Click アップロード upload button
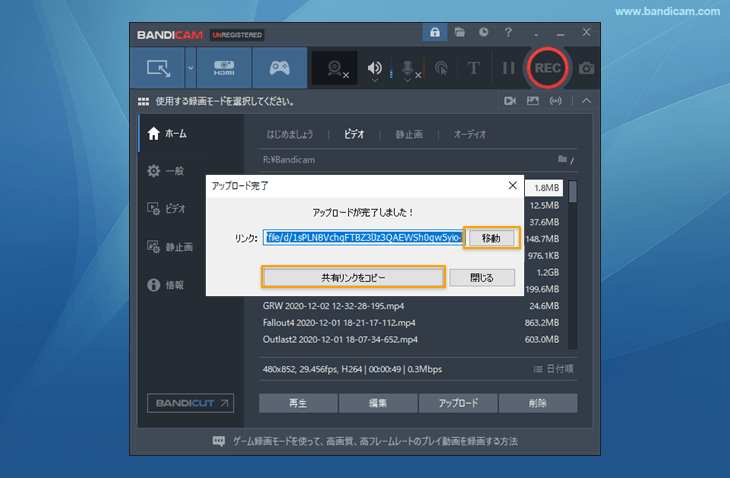The image size is (730, 478). pos(458,403)
